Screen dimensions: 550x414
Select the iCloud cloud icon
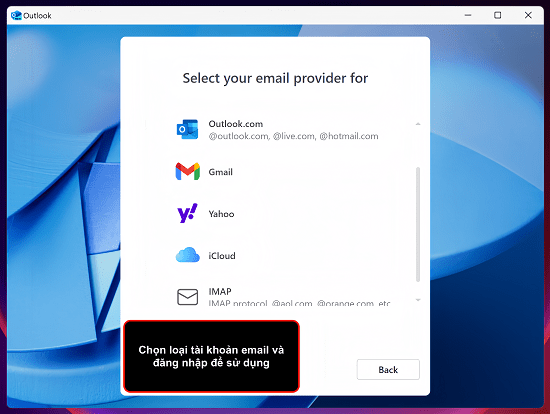[188, 255]
